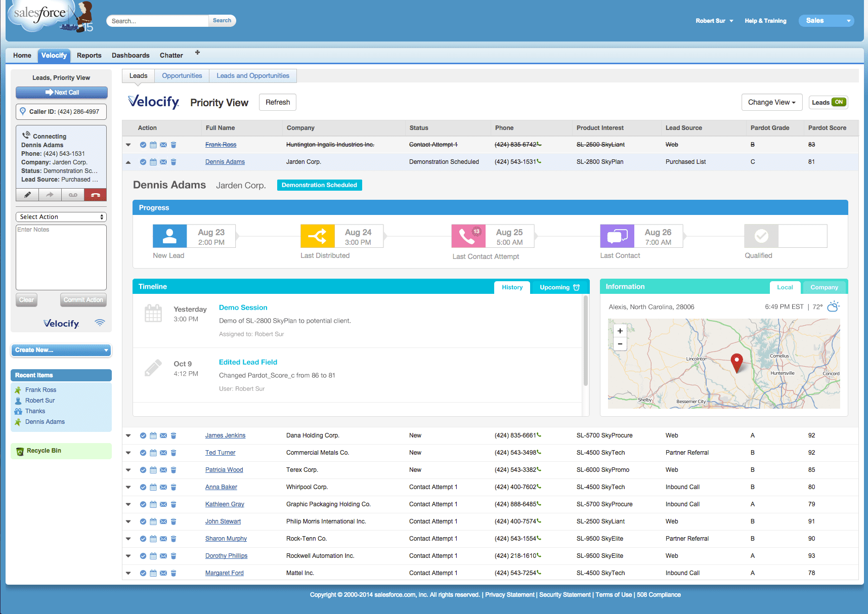Zoom into the map with the plus control
This screenshot has height=614, width=868.
pos(620,331)
